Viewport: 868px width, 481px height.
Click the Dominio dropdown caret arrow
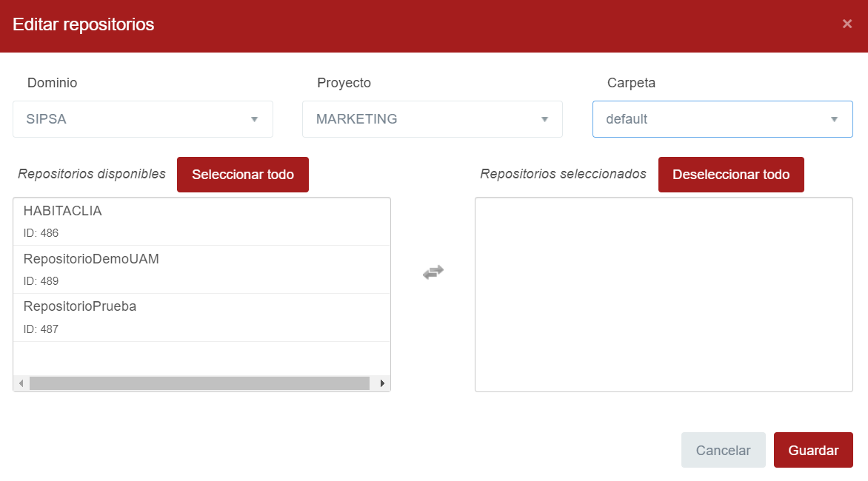254,119
